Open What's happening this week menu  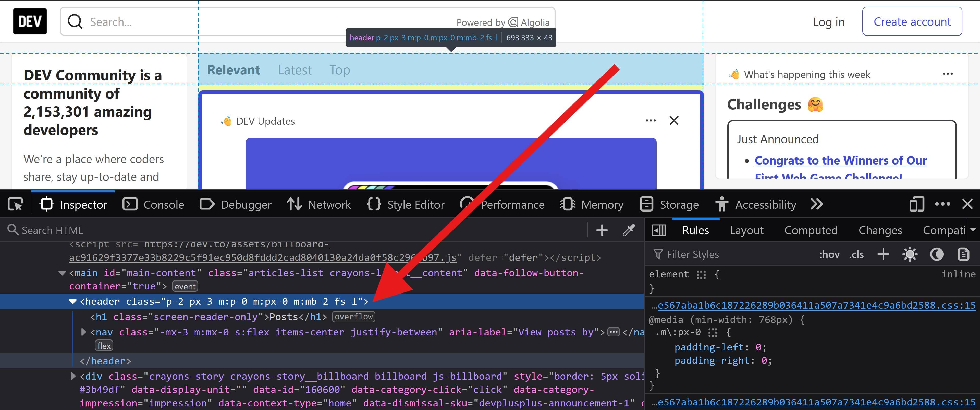948,74
